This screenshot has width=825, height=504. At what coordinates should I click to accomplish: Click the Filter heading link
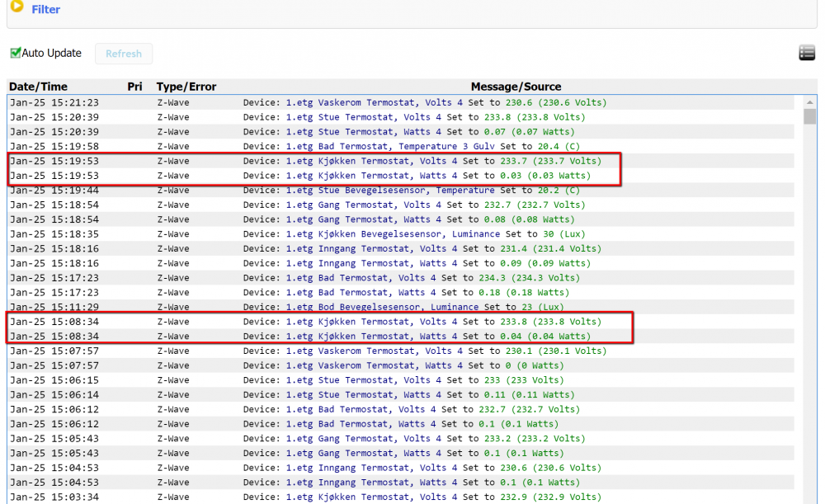[45, 9]
